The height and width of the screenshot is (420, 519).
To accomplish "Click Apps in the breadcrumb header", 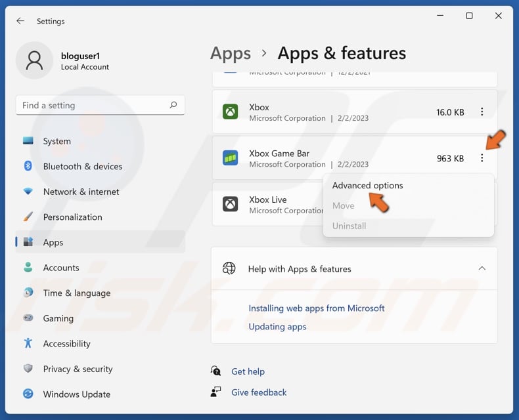I will (231, 53).
